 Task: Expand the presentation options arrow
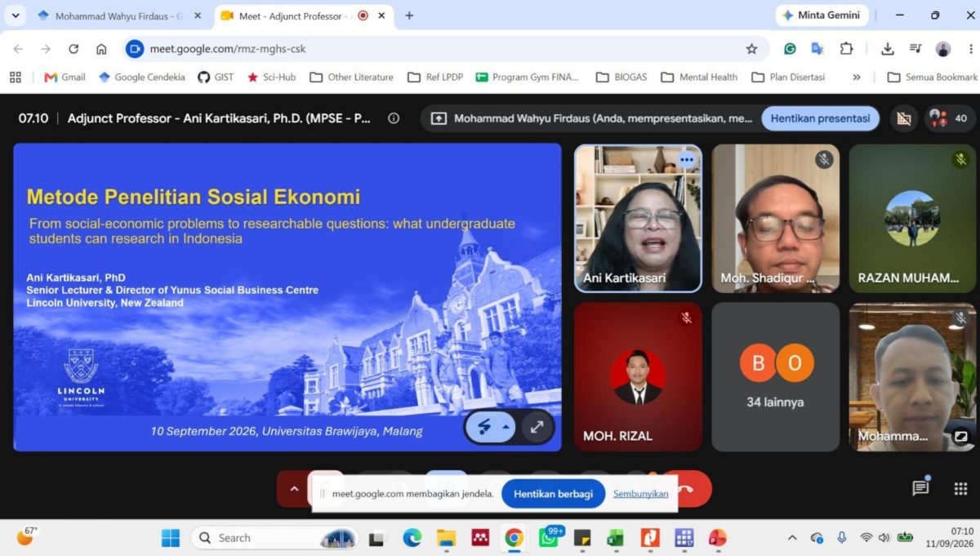[506, 427]
